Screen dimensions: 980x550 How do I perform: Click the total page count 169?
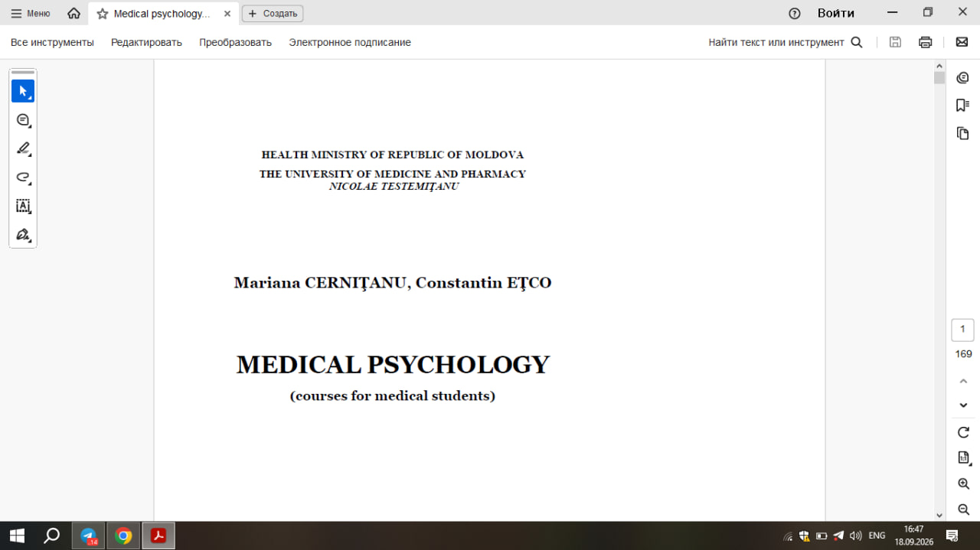[x=963, y=353]
